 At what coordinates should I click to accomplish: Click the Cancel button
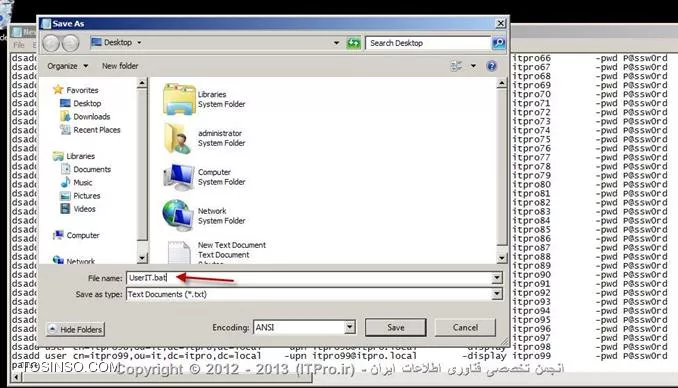tap(465, 327)
